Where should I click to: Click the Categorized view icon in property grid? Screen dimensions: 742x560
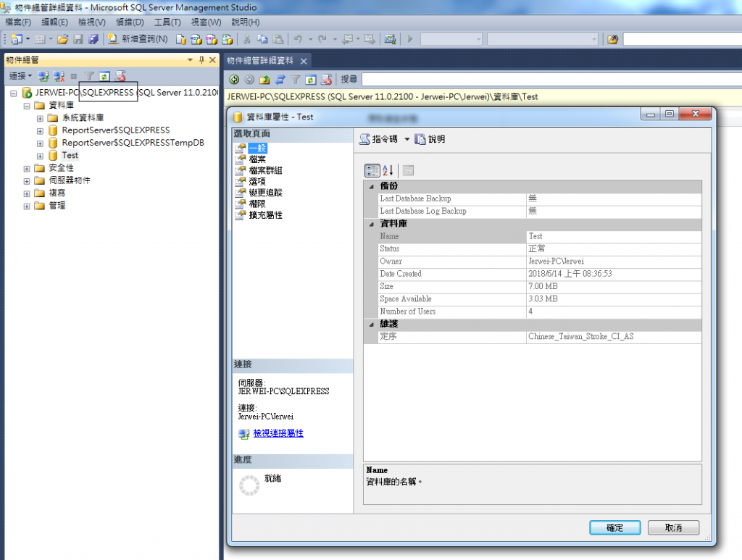point(372,170)
